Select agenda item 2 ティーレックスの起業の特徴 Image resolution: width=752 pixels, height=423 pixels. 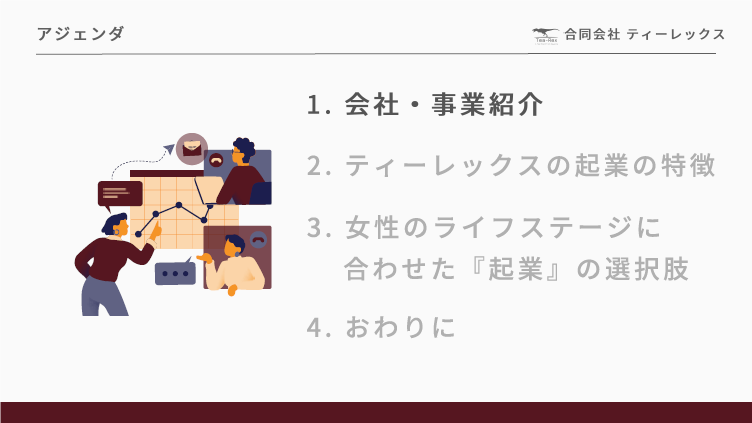pyautogui.click(x=511, y=165)
